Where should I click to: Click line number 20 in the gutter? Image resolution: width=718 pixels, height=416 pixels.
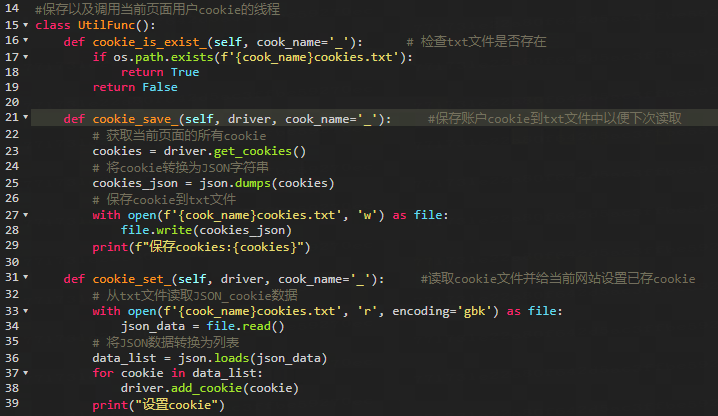tap(12, 102)
